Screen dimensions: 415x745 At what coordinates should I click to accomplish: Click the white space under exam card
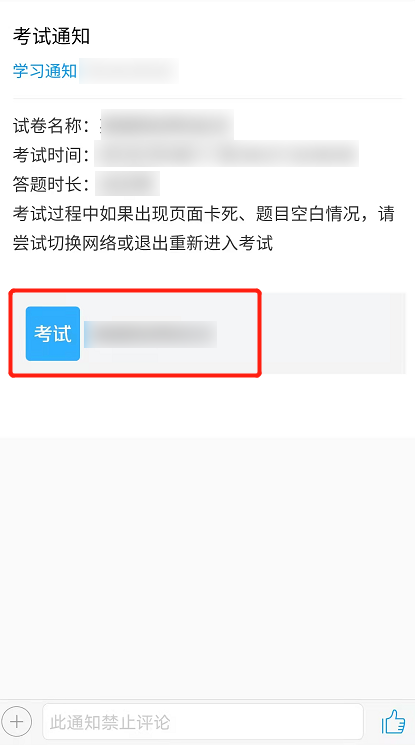point(207,408)
